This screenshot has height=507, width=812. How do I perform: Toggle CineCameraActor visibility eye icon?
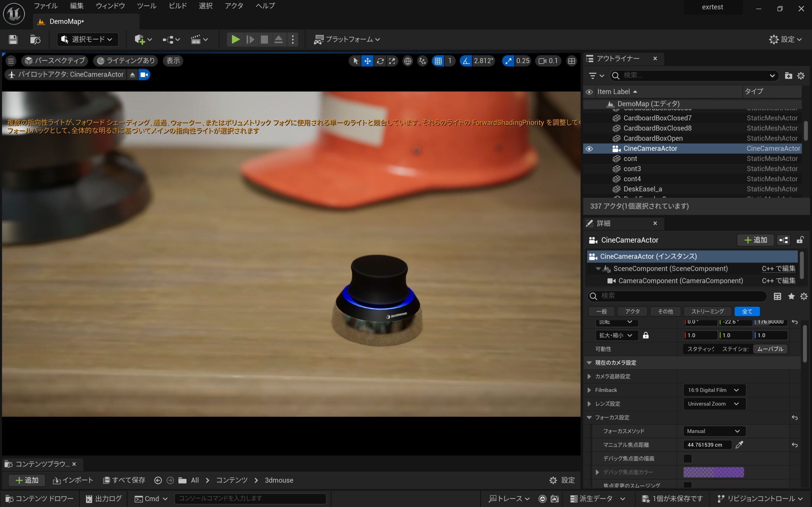pos(589,149)
